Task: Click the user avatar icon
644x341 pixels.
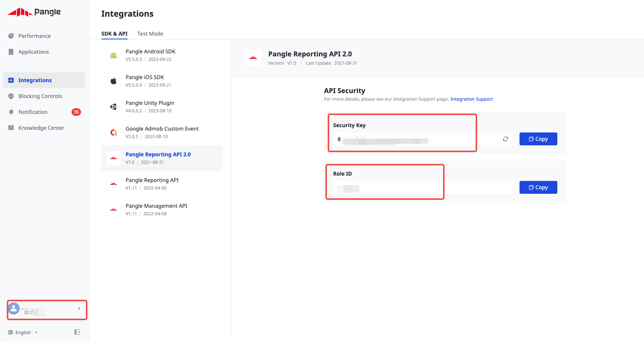Action: point(14,308)
